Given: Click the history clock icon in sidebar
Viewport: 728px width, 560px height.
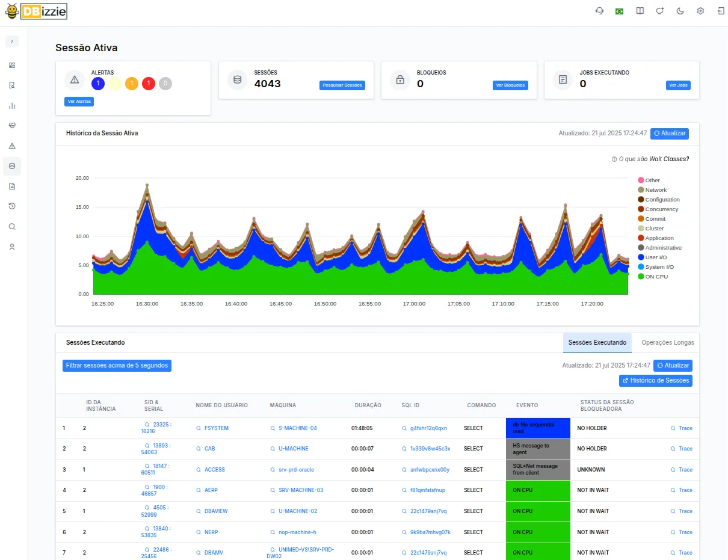Looking at the screenshot, I should point(12,206).
